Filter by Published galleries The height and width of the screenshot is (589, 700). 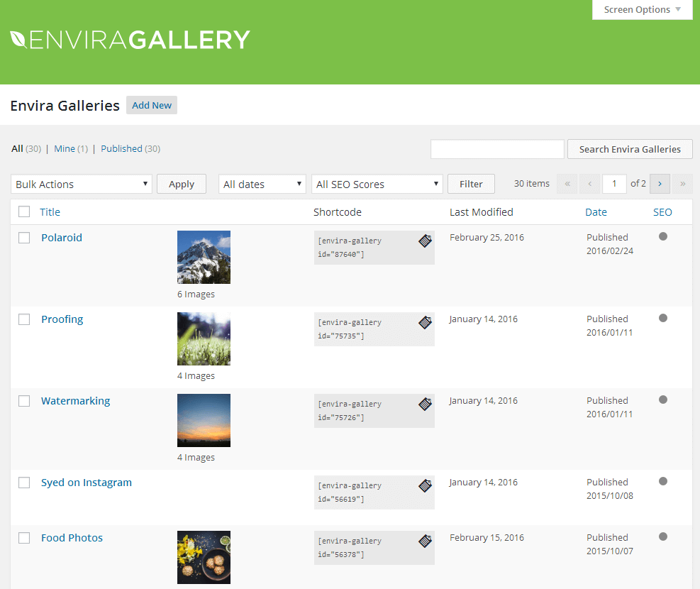pyautogui.click(x=121, y=149)
